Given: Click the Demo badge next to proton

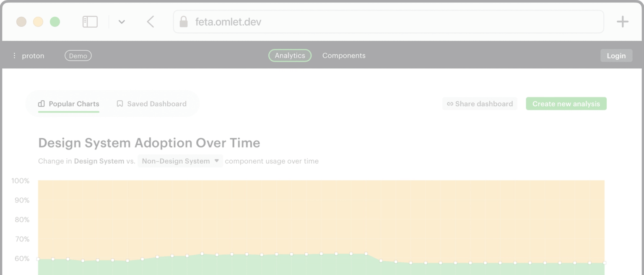Looking at the screenshot, I should click(x=78, y=55).
